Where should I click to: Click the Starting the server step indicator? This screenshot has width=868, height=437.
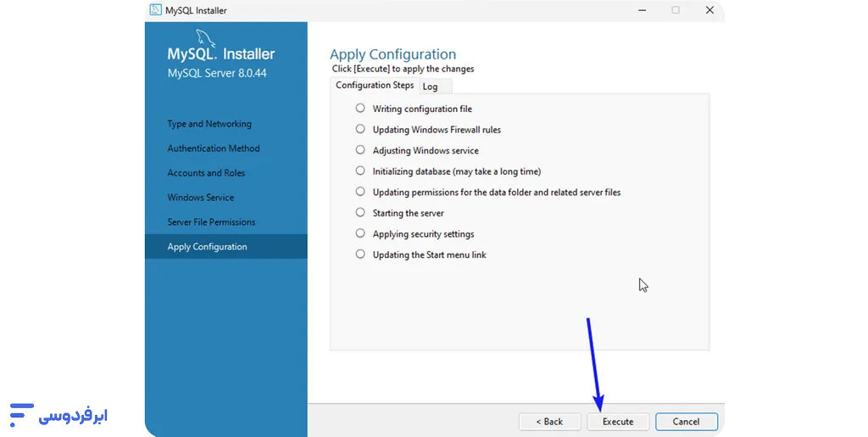pos(360,213)
